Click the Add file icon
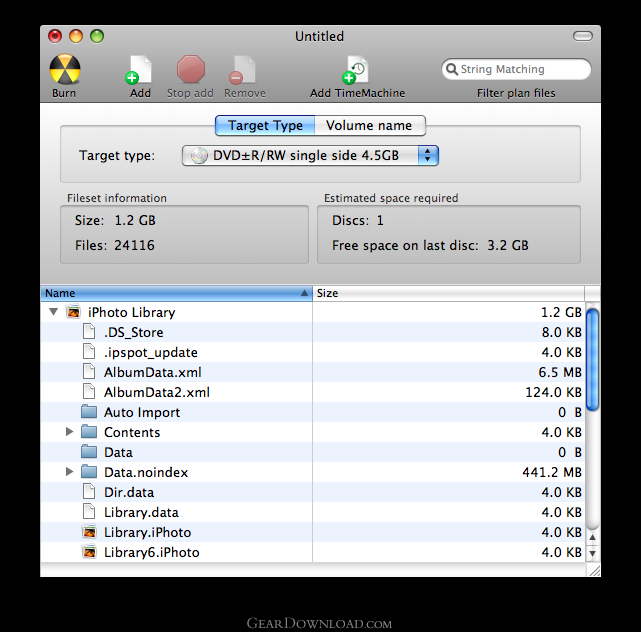 139,69
